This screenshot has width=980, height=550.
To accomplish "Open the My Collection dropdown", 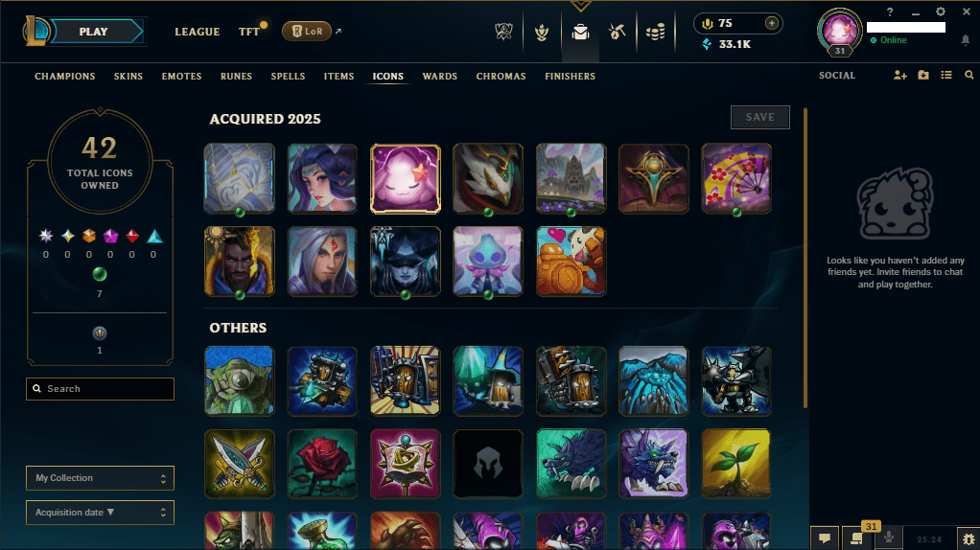I will click(x=100, y=478).
